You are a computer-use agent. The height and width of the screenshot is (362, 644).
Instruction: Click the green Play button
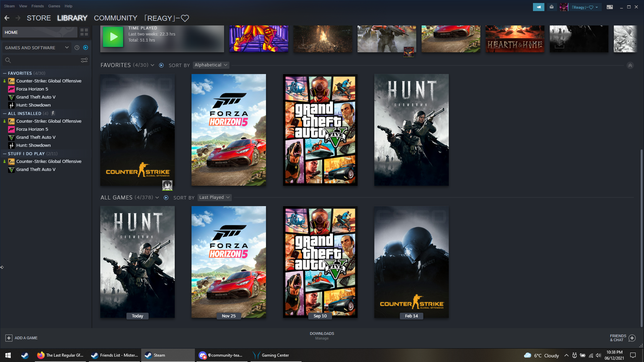coord(113,37)
